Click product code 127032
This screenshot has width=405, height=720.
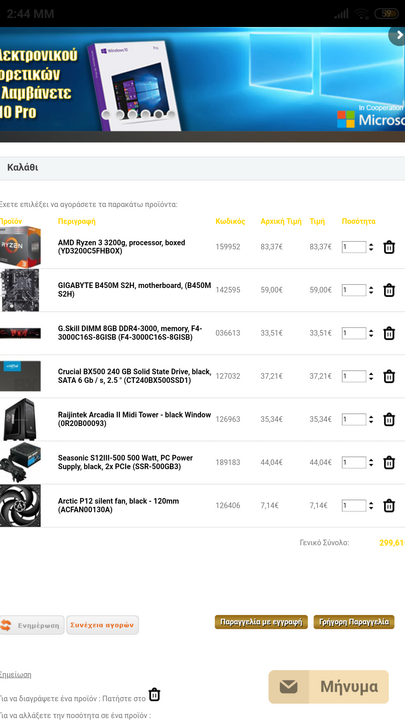tap(228, 377)
